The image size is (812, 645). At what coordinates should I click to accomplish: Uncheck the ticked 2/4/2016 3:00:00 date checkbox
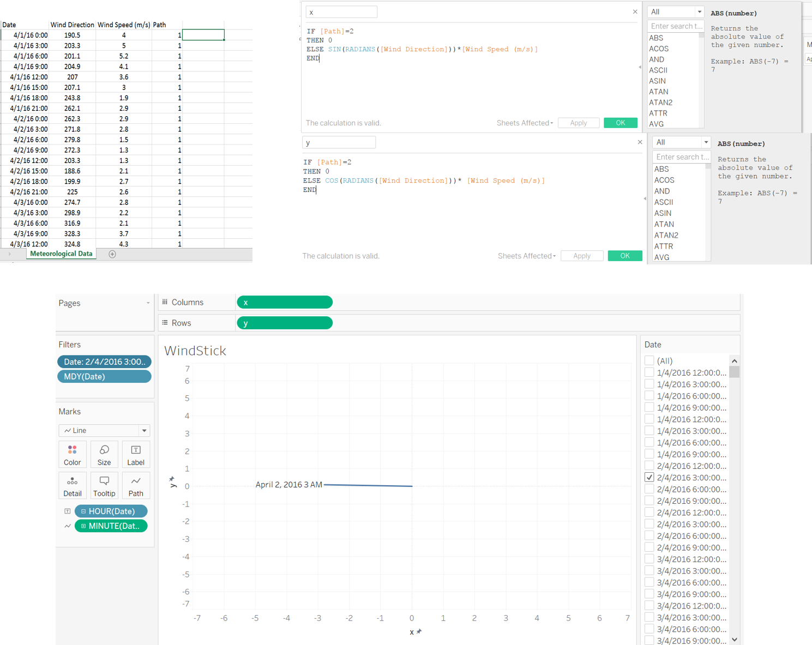pyautogui.click(x=649, y=477)
